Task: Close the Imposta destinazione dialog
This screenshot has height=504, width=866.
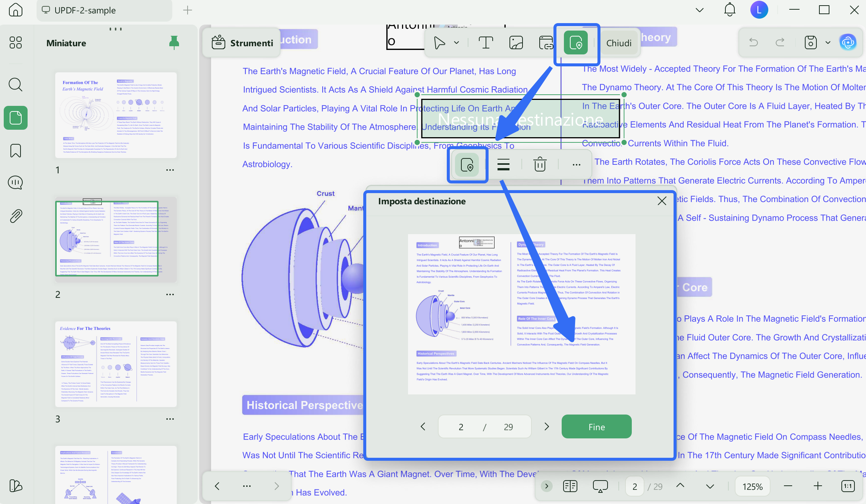Action: (x=662, y=201)
